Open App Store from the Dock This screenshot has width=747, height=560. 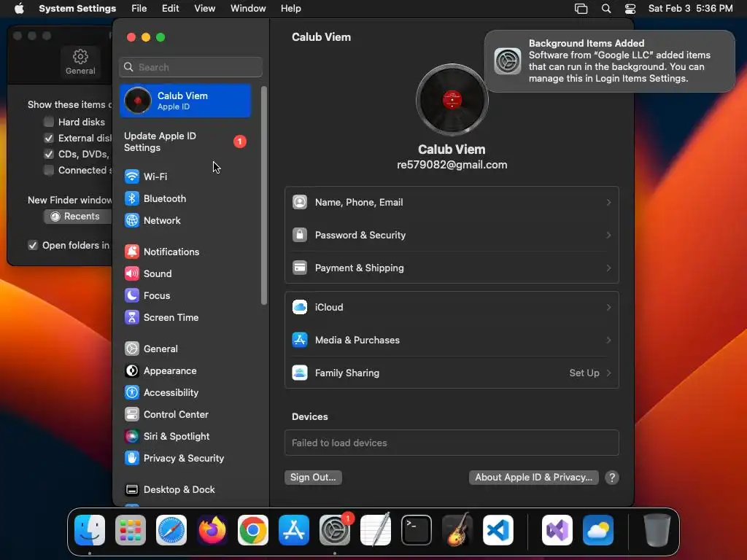(x=294, y=530)
